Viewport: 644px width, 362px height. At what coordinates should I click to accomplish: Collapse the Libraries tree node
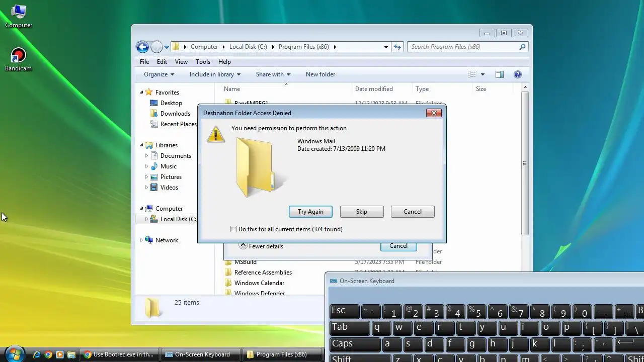(x=141, y=145)
